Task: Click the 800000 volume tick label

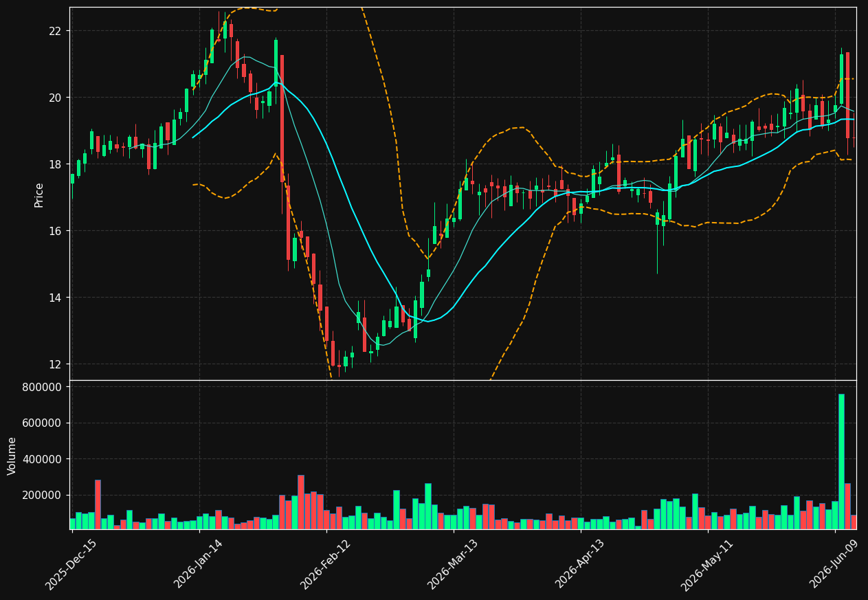Action: (x=43, y=388)
